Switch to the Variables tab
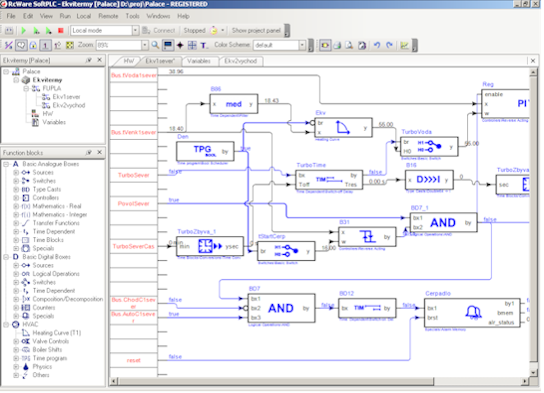This screenshot has width=544, height=393. 199,61
